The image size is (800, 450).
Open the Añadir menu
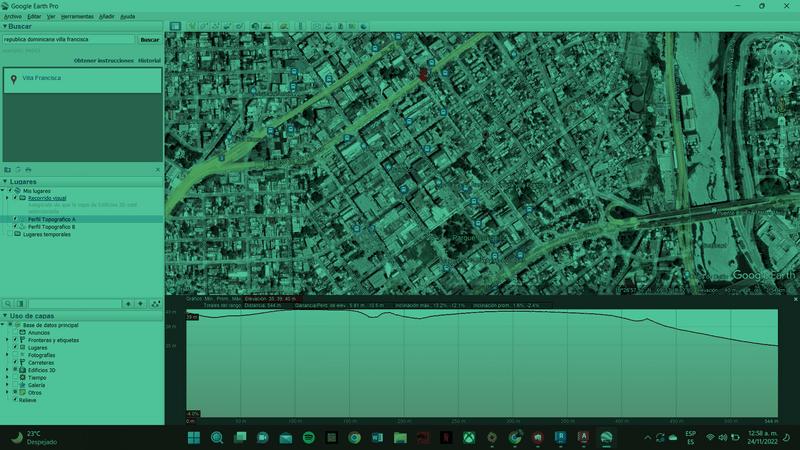(107, 16)
